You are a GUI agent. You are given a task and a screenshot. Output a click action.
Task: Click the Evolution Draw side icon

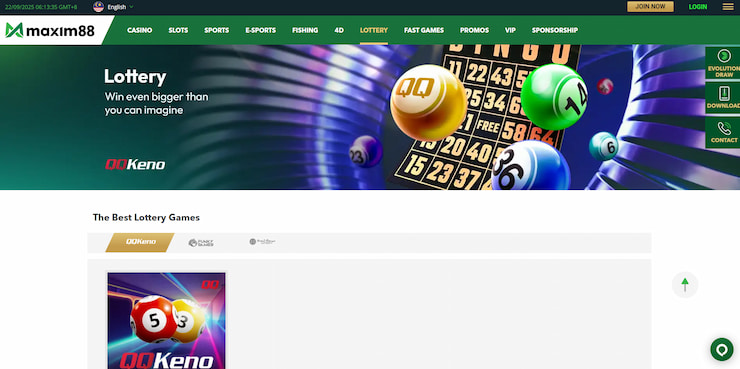tap(723, 56)
